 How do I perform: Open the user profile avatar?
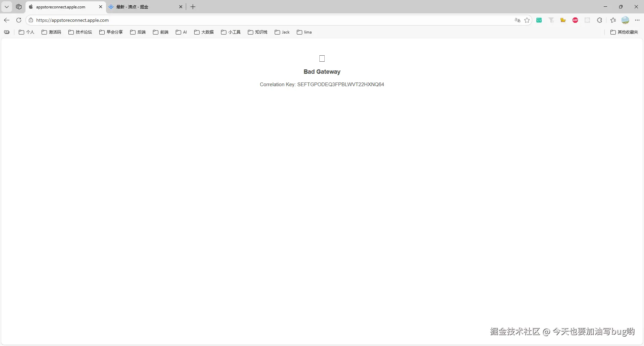tap(625, 20)
